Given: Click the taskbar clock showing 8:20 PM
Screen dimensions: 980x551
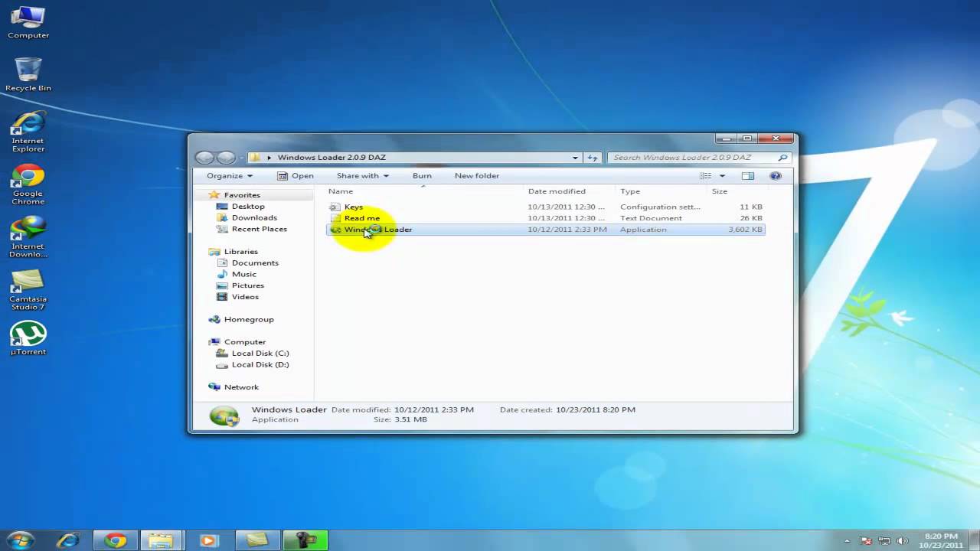Looking at the screenshot, I should tap(941, 541).
